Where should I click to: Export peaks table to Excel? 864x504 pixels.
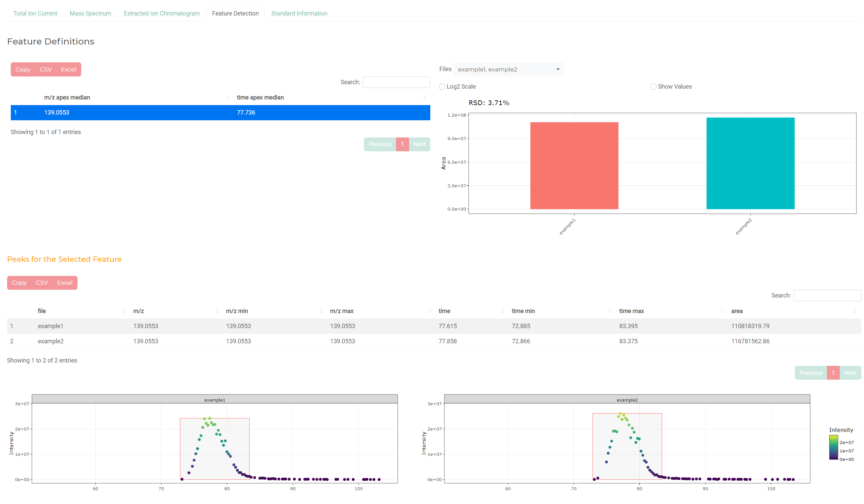(x=65, y=283)
